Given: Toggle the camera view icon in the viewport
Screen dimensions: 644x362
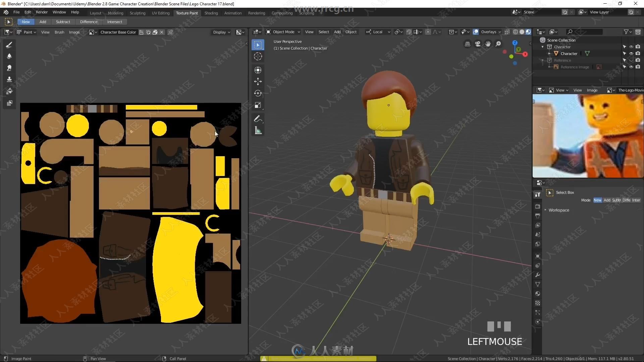Looking at the screenshot, I should [478, 44].
